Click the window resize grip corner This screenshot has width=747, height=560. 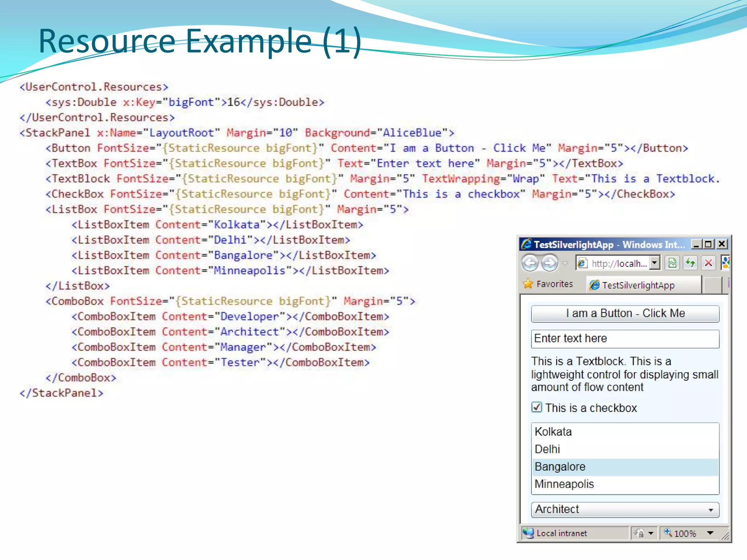725,536
